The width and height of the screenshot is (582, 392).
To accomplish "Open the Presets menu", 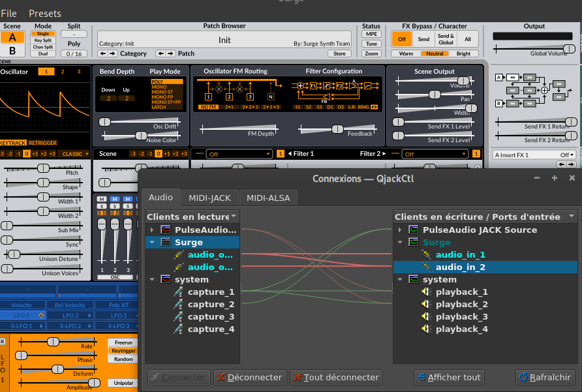I will (45, 13).
